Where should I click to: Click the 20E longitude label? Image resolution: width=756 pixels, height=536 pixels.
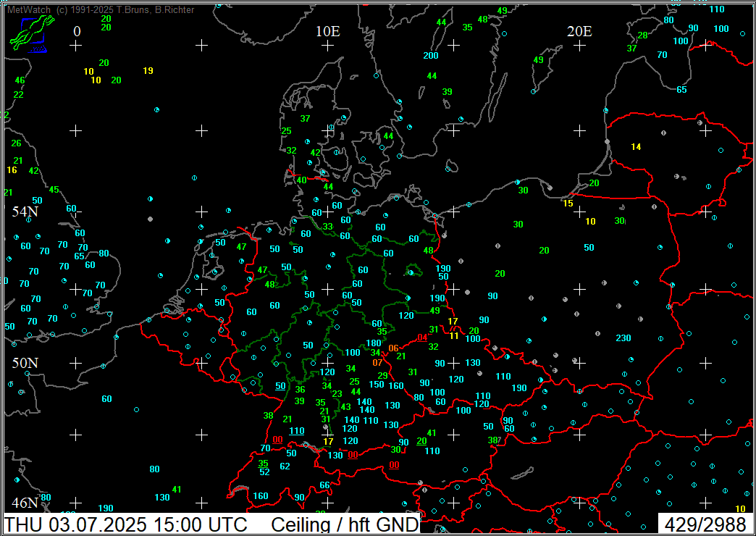(579, 32)
